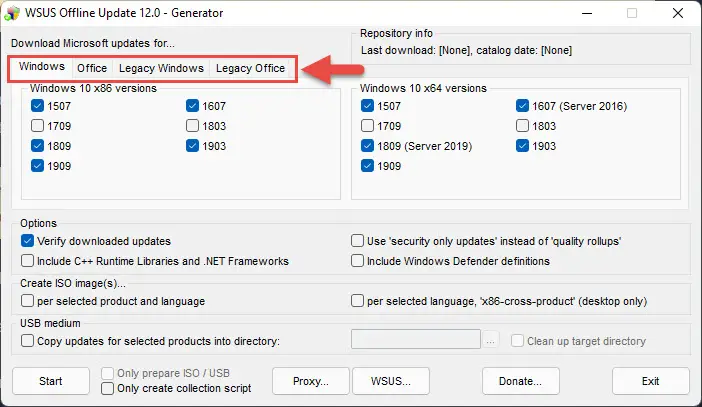Click the 'USB medium' group label
Image resolution: width=702 pixels, height=407 pixels.
pos(50,323)
